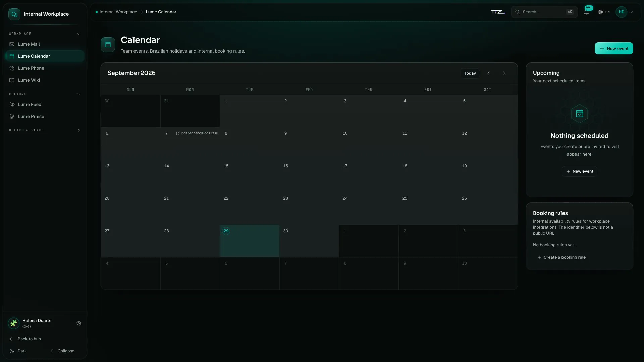Select September 24 day cell
Image resolution: width=644 pixels, height=362 pixels.
point(369,208)
